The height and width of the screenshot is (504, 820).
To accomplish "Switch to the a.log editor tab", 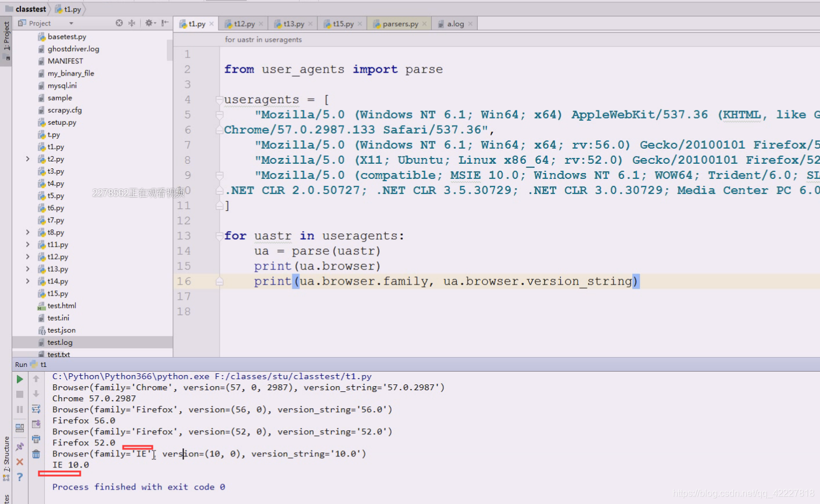I will click(x=455, y=24).
